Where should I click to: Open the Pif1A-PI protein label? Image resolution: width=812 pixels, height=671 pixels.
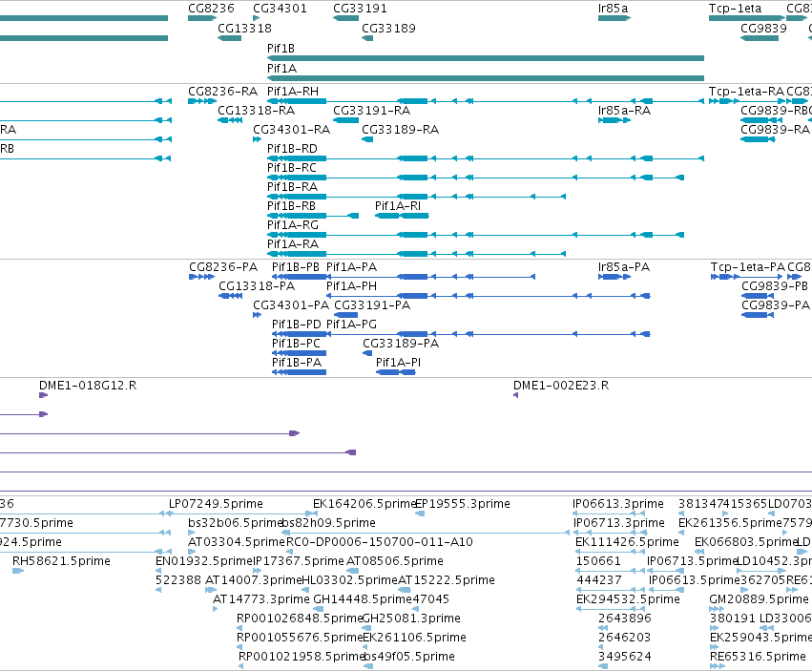tap(398, 362)
